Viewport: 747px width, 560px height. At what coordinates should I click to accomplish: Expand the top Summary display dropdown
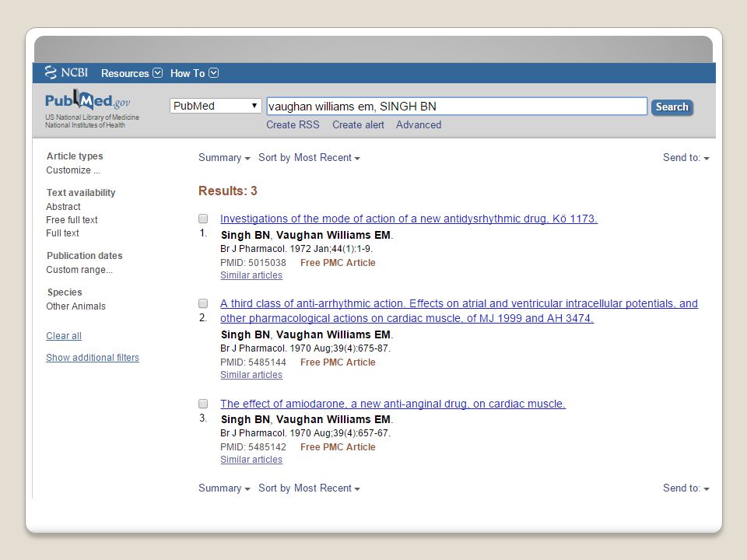tap(224, 158)
